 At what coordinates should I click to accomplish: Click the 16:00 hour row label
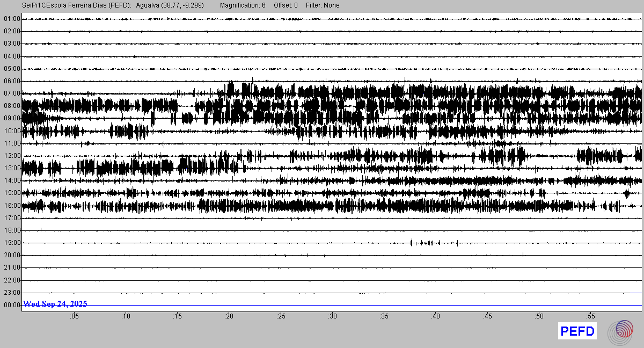(12, 206)
